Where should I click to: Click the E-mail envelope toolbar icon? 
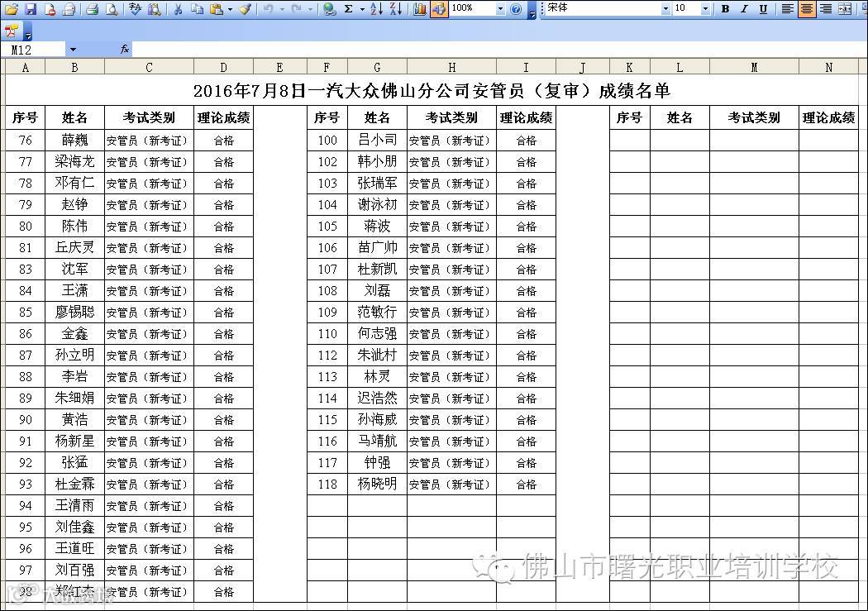[69, 9]
